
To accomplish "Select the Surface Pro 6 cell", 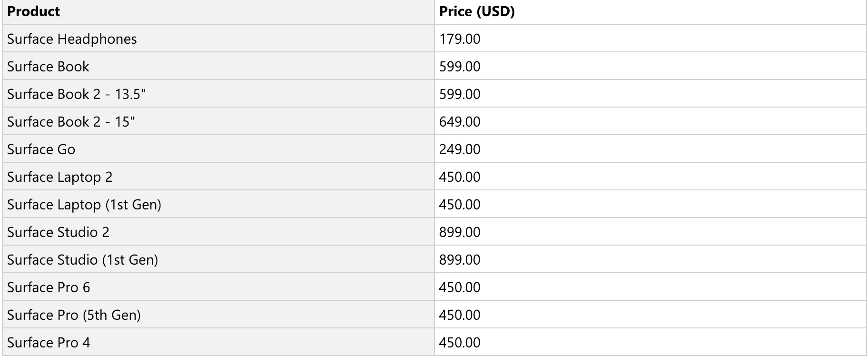I will 218,287.
